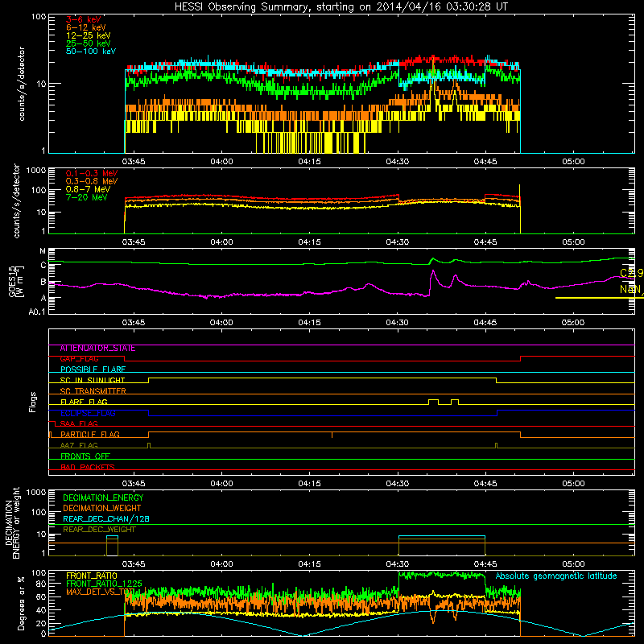The height and width of the screenshot is (644, 644).
Task: Click the SC_IN_SUNLIGHT flag label
Action: pyautogui.click(x=93, y=380)
